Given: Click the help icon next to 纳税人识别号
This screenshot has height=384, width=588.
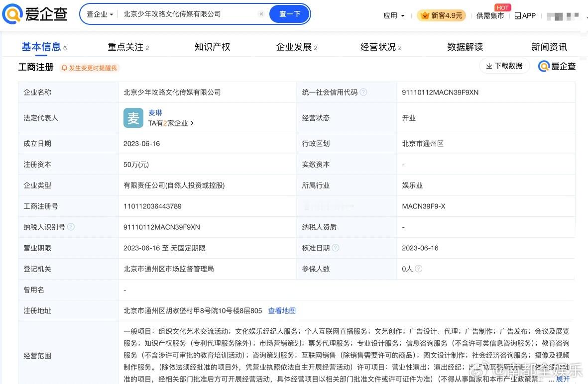Looking at the screenshot, I should (71, 227).
